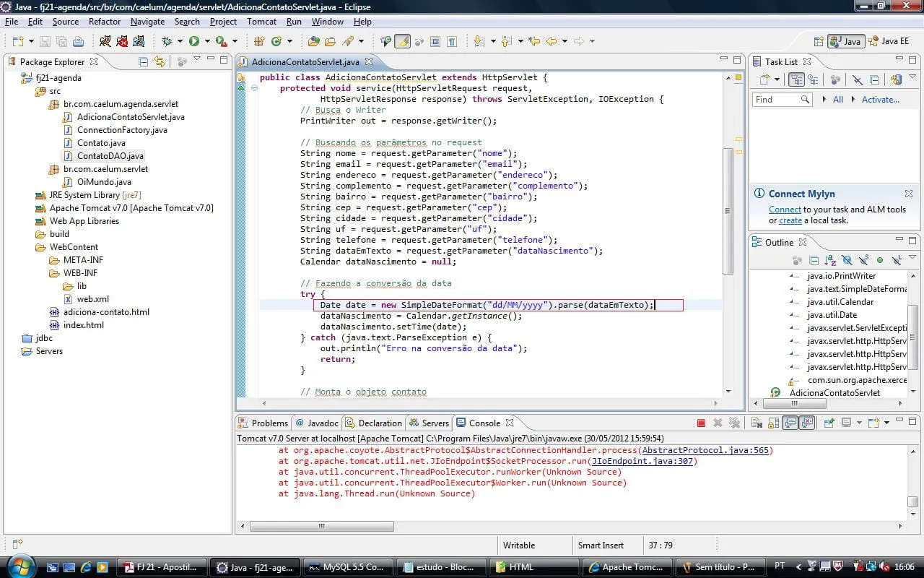Click the Debug bug icon

pos(167,41)
